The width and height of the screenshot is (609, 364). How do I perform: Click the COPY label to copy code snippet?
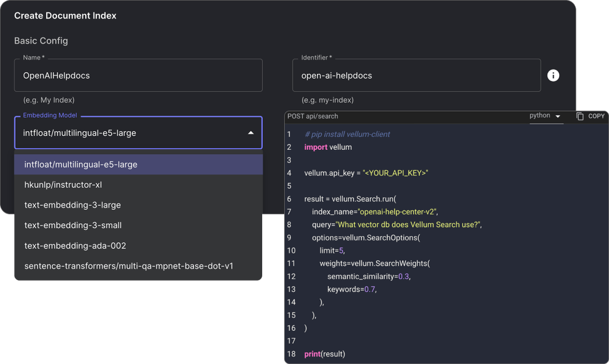click(x=595, y=116)
